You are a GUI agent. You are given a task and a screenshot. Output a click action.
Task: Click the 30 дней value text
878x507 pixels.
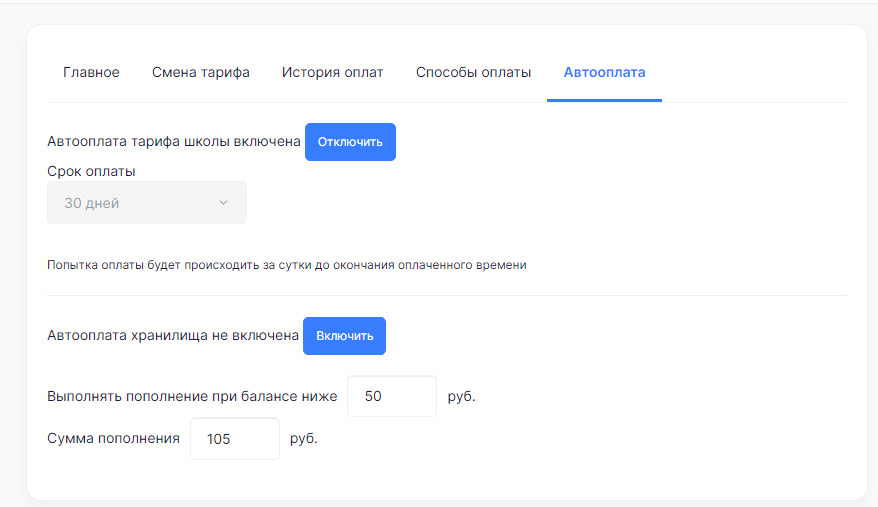[x=92, y=203]
